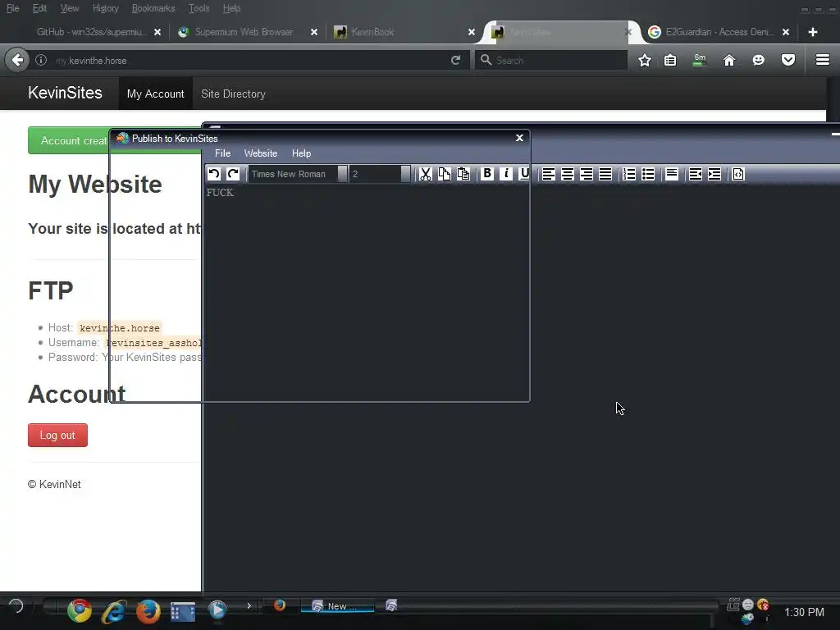Screen dimensions: 840x630
Task: Go to the browser Home page icon
Action: [x=729, y=61]
